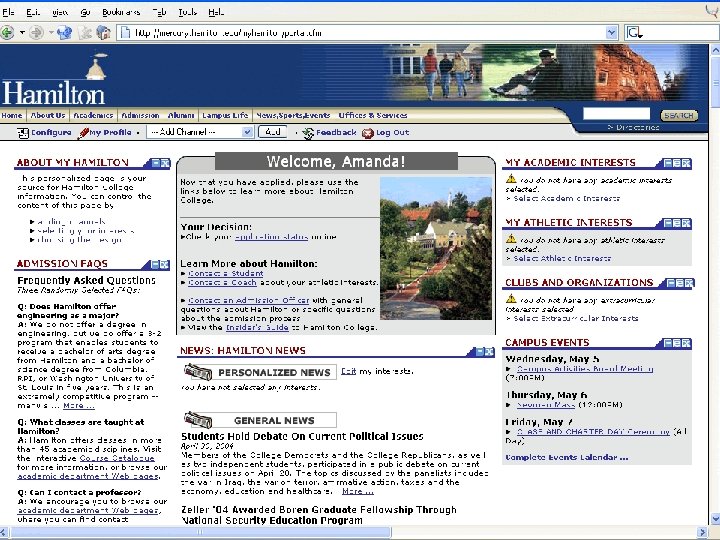This screenshot has height=540, width=720.
Task: Close the Admission FAQs panel
Action: [165, 264]
